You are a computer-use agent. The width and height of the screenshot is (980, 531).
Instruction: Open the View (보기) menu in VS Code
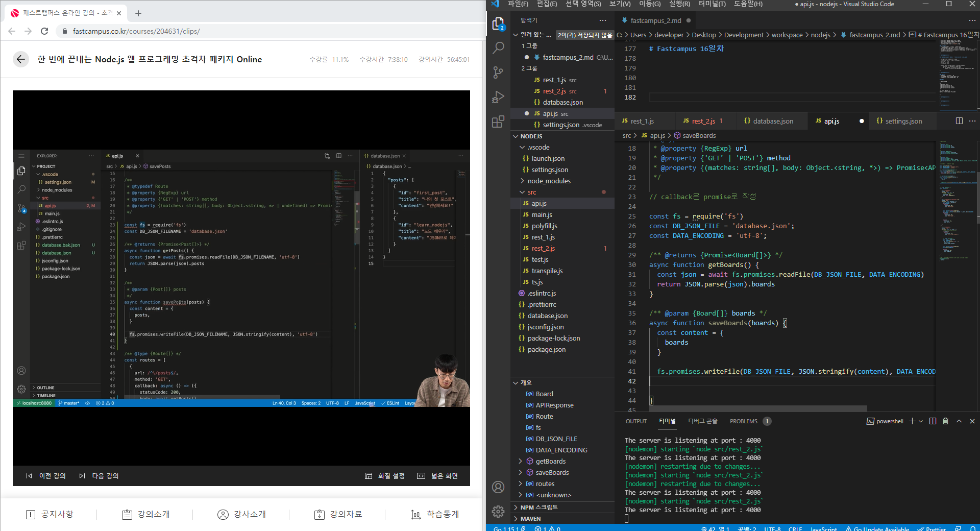620,4
